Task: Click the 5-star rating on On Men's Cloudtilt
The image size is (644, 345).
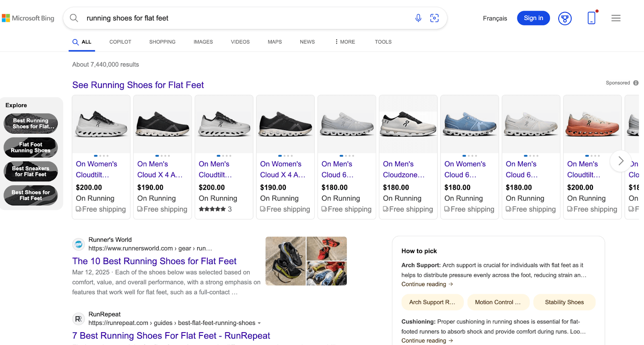Action: [x=212, y=209]
